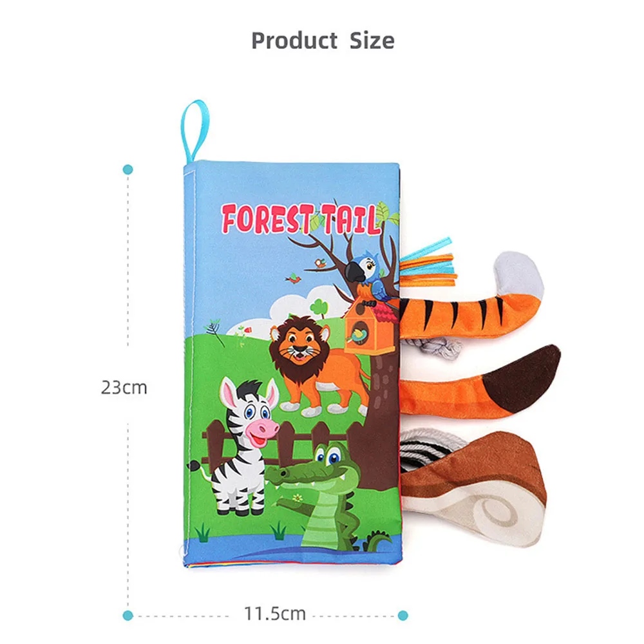Click the orange tail with the brown tip

pyautogui.click(x=478, y=384)
